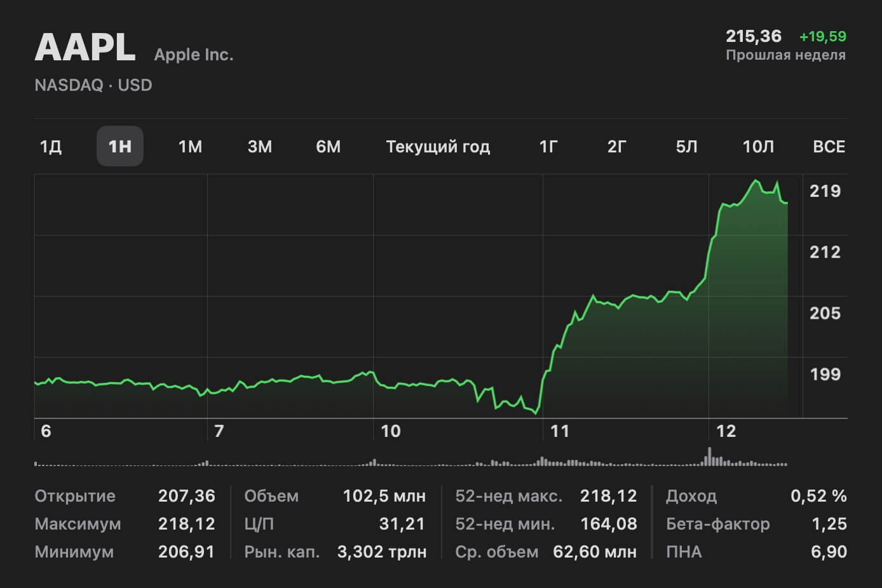Select the 1Н weekly range tab
Image resolution: width=882 pixels, height=588 pixels.
120,147
